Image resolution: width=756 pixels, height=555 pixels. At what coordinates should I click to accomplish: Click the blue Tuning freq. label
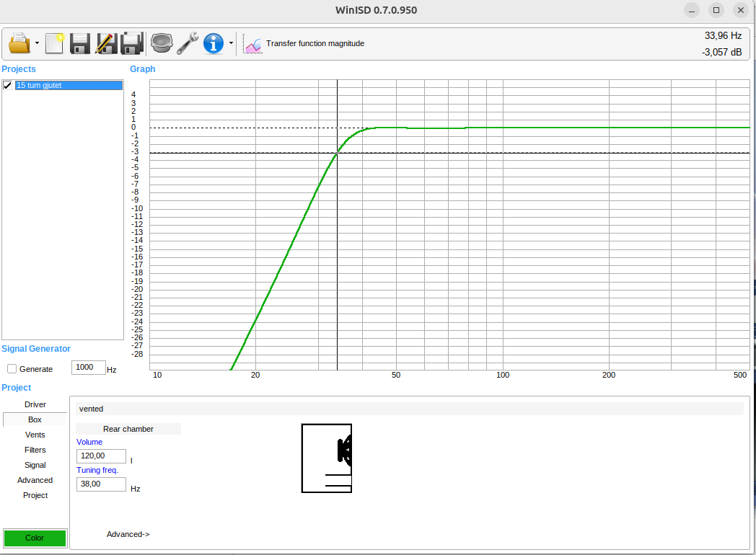coord(97,470)
